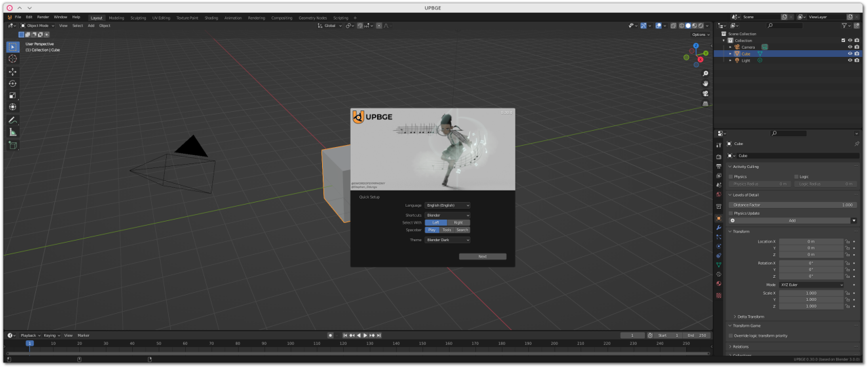Switch to the Geometry Nodes workspace tab
Viewport: 868px width, 368px height.
click(313, 18)
